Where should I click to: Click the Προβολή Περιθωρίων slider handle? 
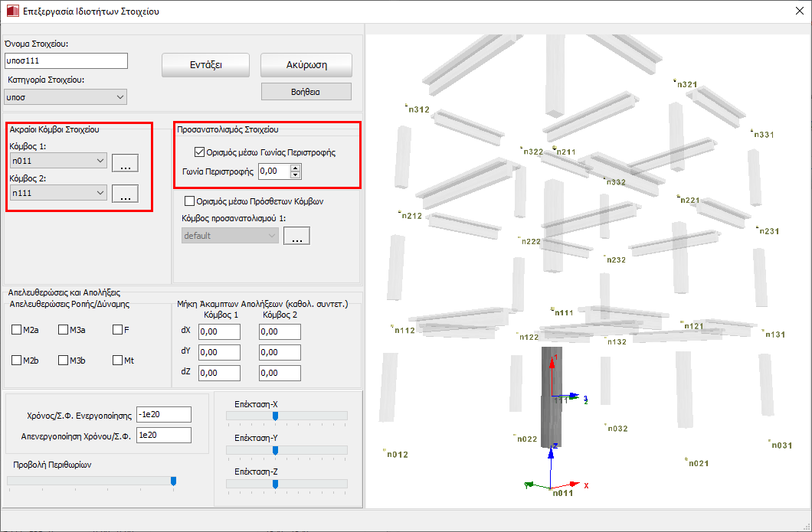click(173, 481)
